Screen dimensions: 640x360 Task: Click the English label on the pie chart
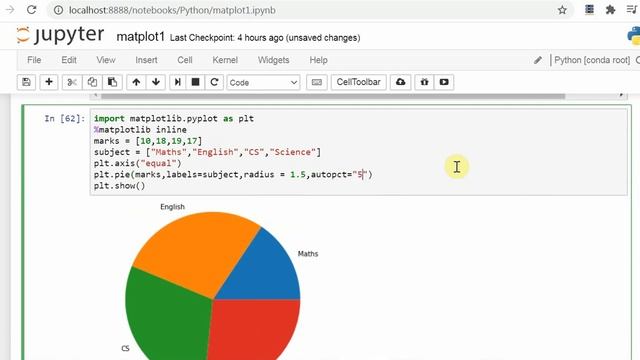click(172, 207)
